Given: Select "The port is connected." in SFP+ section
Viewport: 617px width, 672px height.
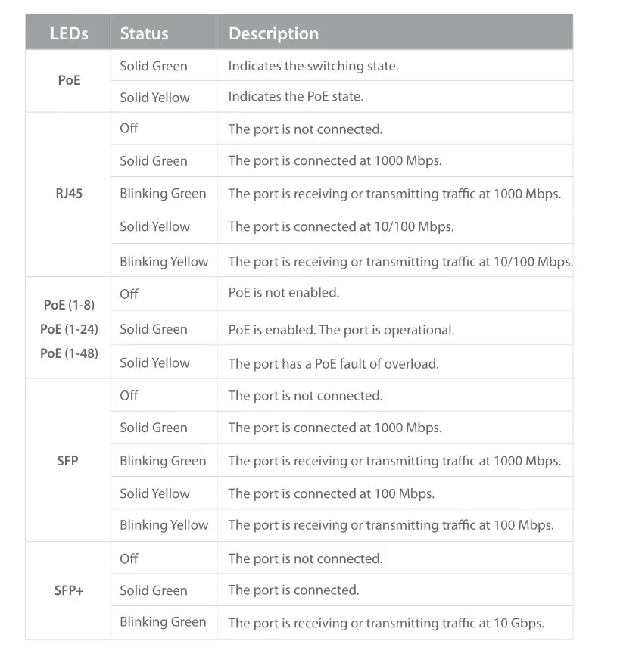Looking at the screenshot, I should coord(294,590).
